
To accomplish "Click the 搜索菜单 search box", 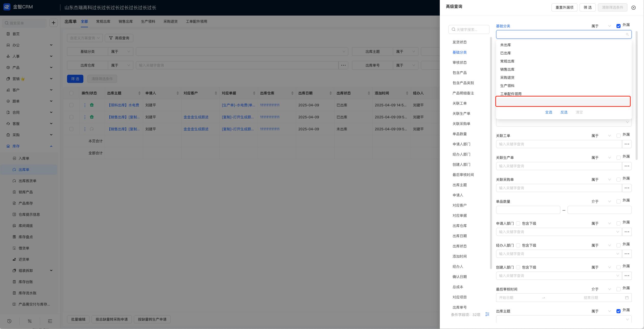I will [x=24, y=23].
